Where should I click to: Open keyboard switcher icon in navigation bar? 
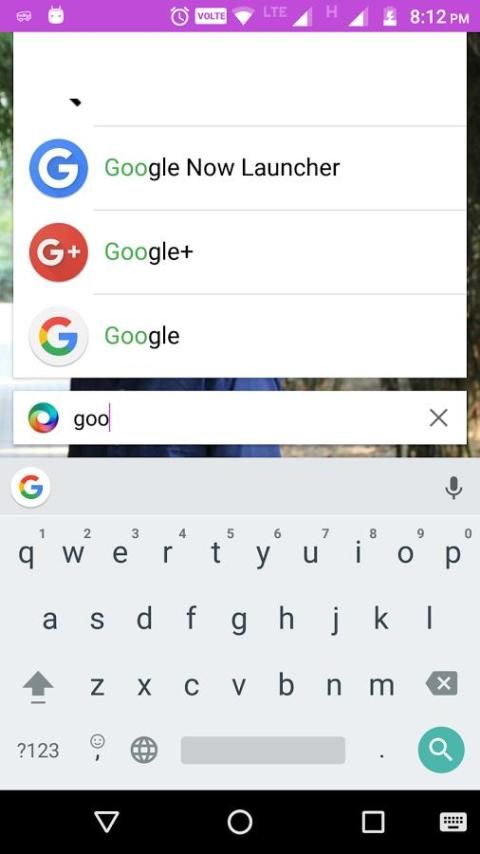point(453,822)
